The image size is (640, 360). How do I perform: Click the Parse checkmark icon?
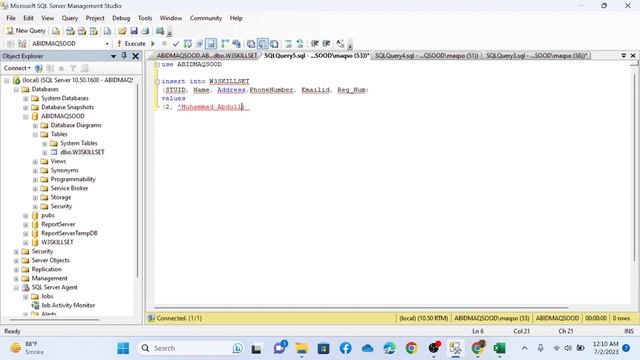pyautogui.click(x=176, y=43)
